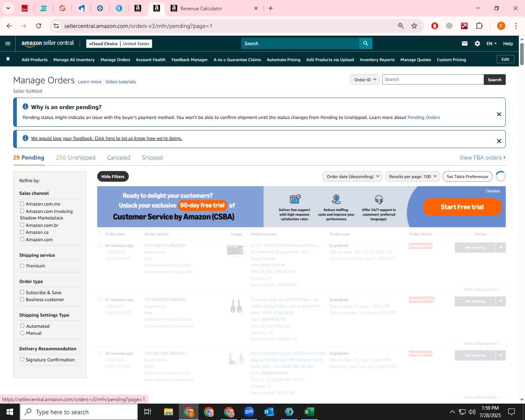Image resolution: width=525 pixels, height=420 pixels.
Task: Open a new browser tab
Action: pos(271,8)
